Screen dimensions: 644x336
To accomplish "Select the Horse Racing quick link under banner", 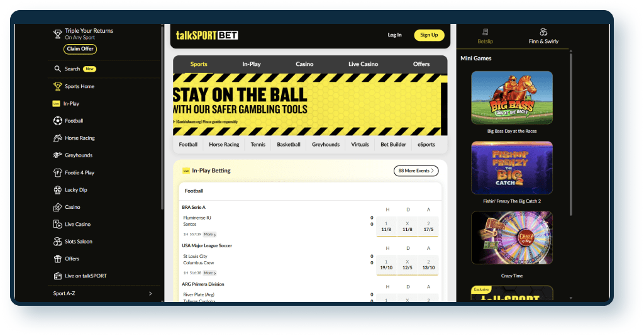I will (x=224, y=145).
